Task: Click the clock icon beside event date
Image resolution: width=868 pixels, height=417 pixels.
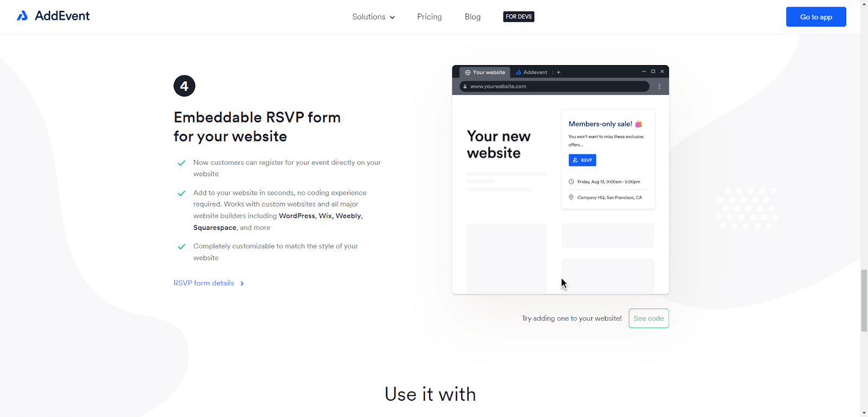Action: (x=571, y=182)
